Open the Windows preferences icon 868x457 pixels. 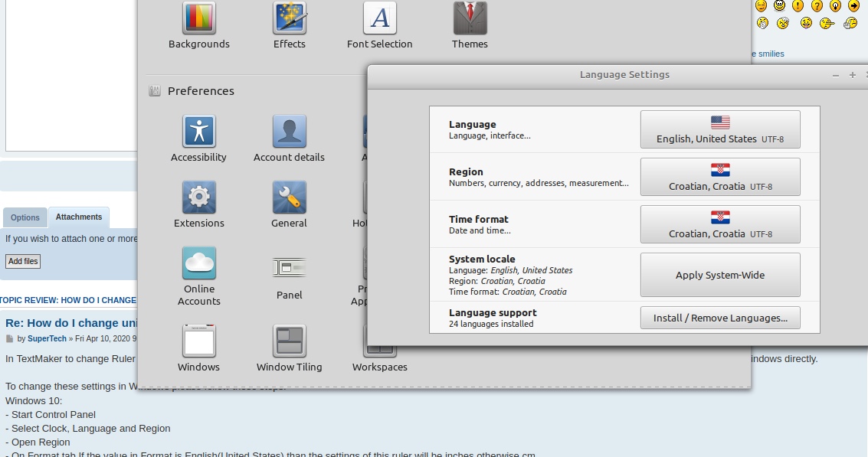(x=199, y=341)
